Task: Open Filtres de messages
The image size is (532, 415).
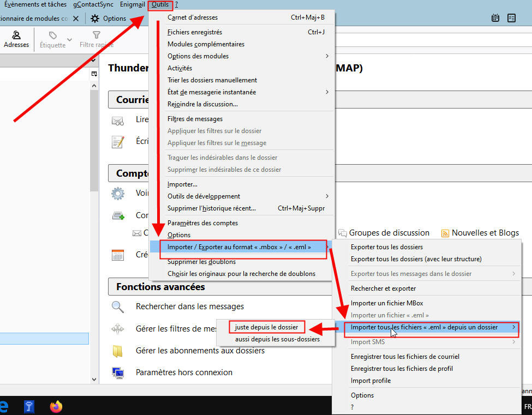Action: pos(242,119)
